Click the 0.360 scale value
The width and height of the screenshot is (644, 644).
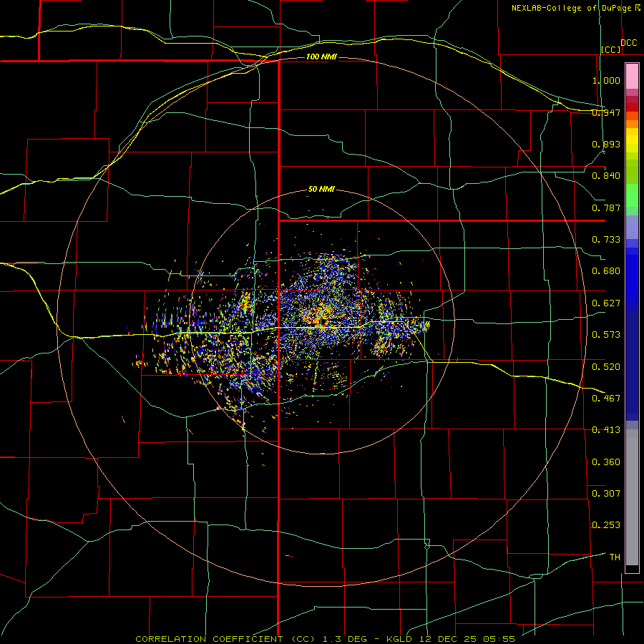coord(606,462)
